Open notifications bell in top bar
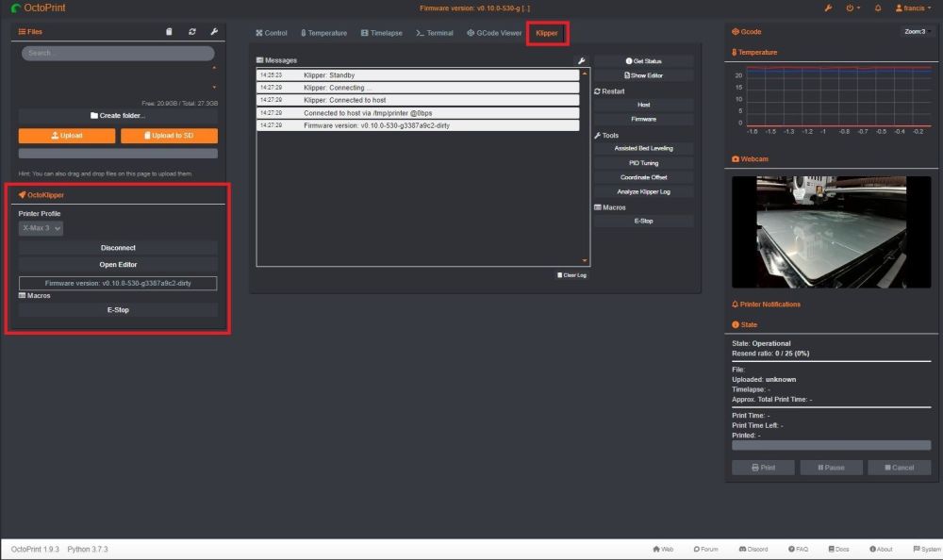 click(877, 8)
